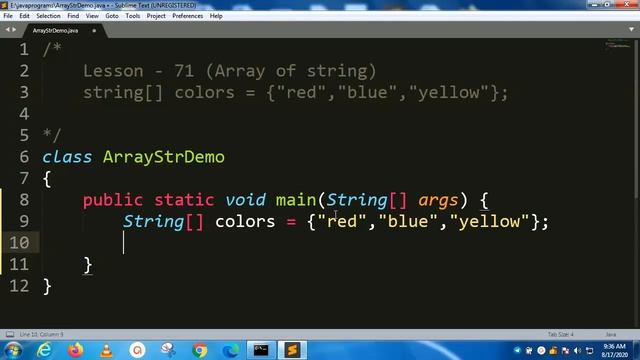Close the unsaved ArrayStrDemo.java tab dot
Viewport: 640px width, 360px height.
click(x=94, y=31)
